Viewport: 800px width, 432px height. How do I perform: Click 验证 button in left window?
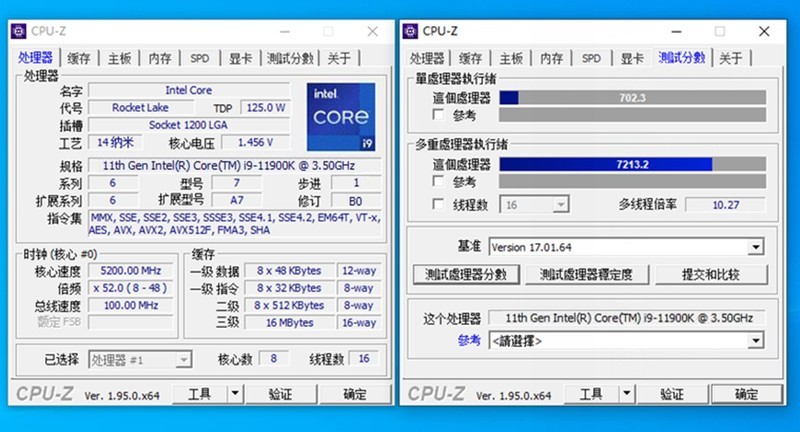281,394
